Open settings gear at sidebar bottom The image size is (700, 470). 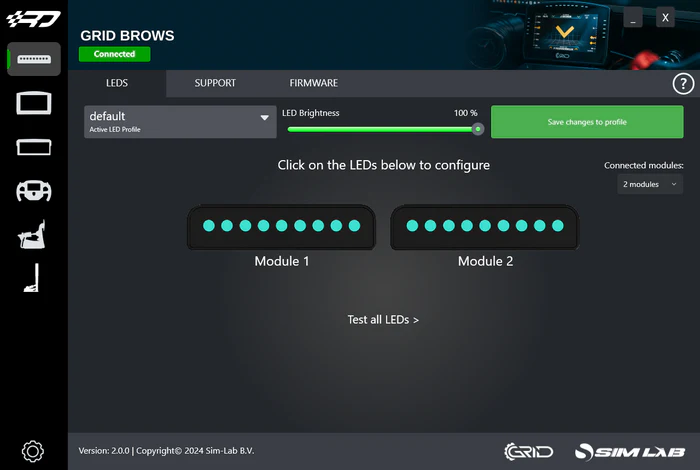[x=33, y=451]
